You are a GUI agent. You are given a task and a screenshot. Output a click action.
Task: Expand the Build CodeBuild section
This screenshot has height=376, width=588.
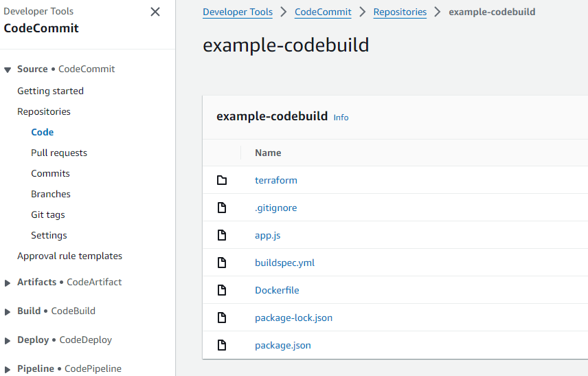click(x=8, y=312)
